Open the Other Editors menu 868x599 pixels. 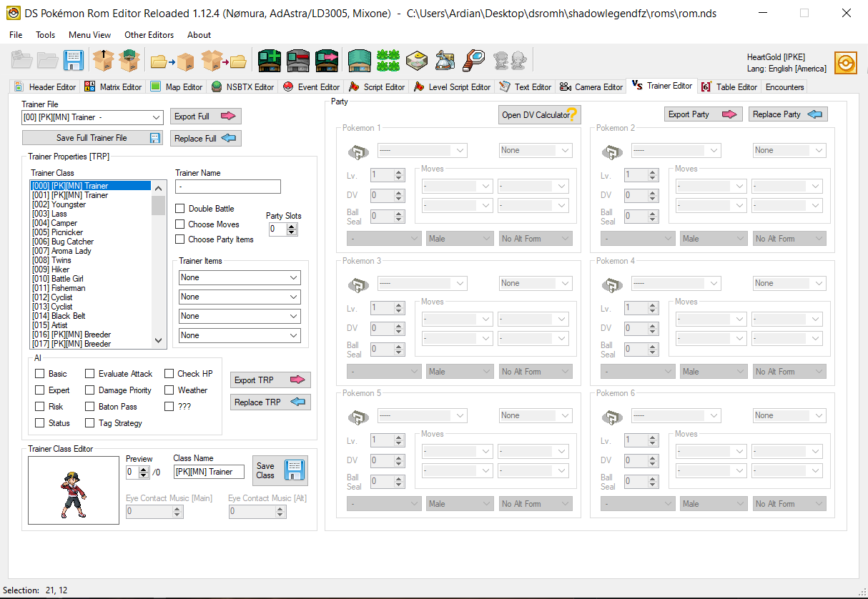(149, 35)
